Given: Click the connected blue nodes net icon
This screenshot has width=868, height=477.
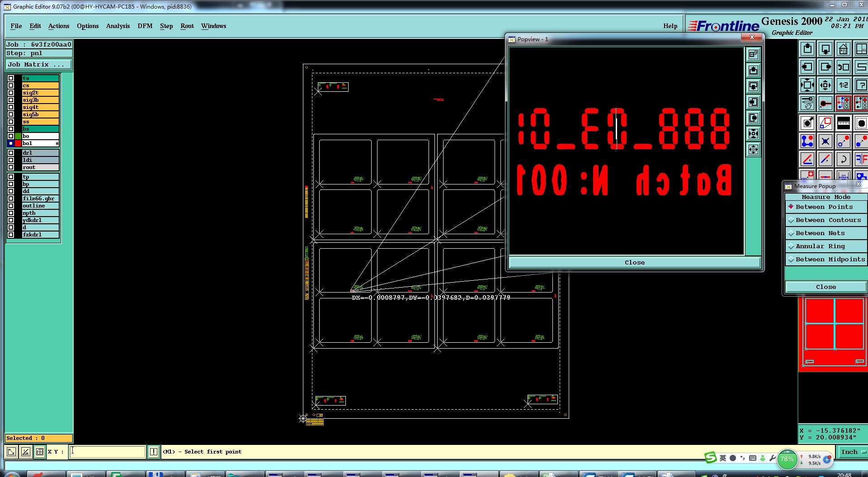Looking at the screenshot, I should click(x=807, y=141).
